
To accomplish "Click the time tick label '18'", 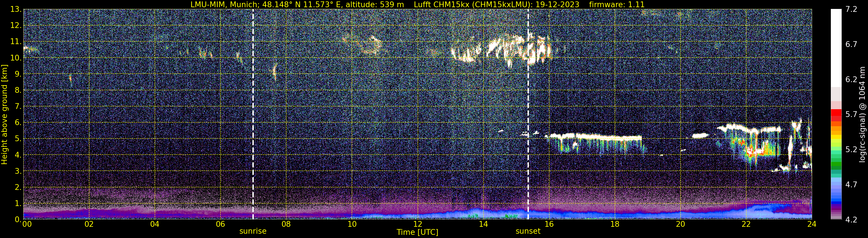I will 614,224.
